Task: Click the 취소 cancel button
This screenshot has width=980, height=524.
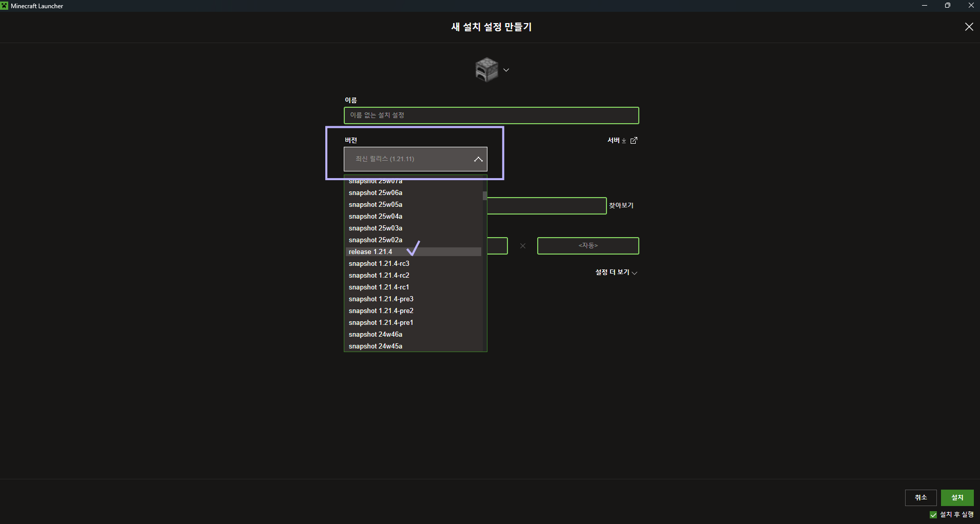Action: (x=921, y=498)
